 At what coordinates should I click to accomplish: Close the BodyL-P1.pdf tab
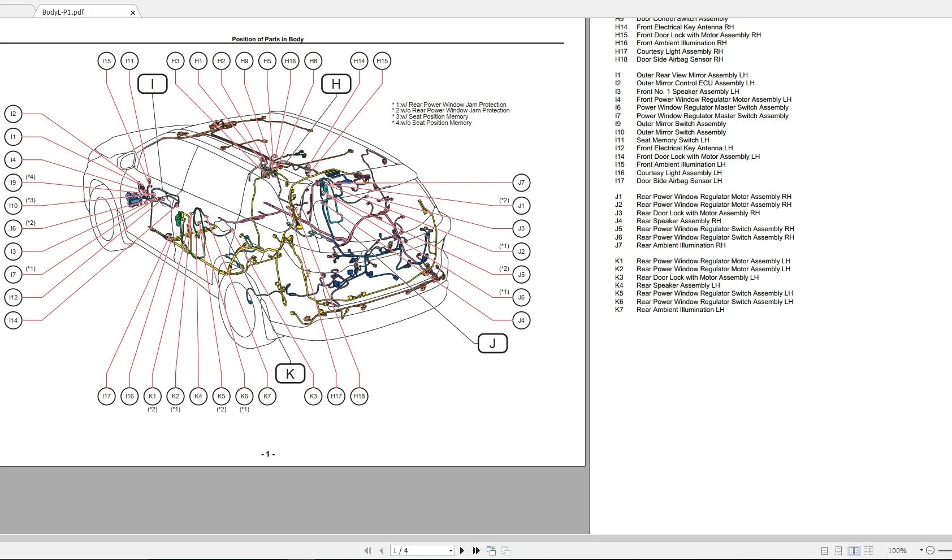tap(133, 12)
